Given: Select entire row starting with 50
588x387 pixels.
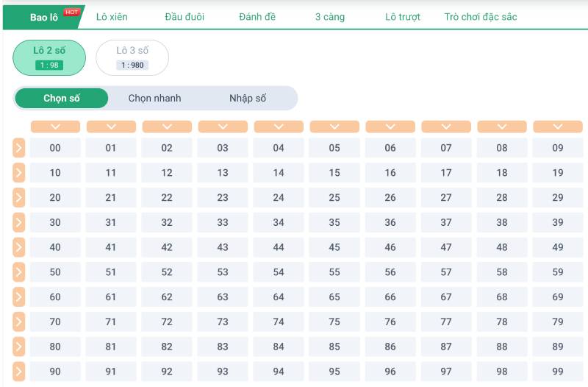Looking at the screenshot, I should (x=19, y=272).
